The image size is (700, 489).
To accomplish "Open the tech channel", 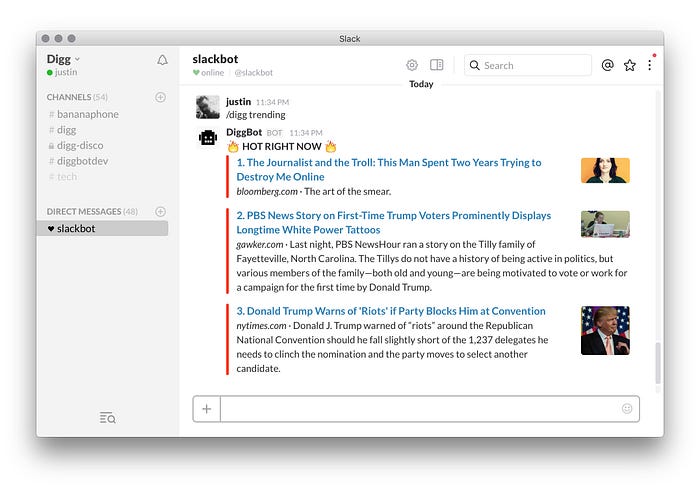I will 62,177.
